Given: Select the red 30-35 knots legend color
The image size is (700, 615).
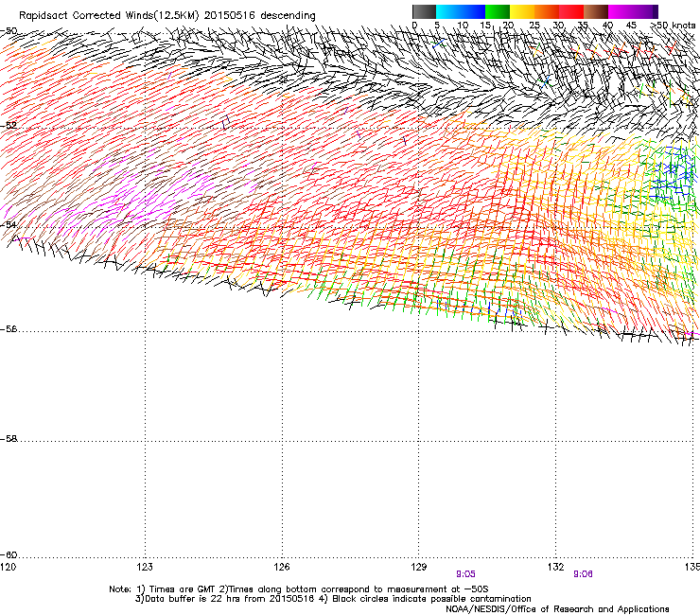Looking at the screenshot, I should tap(571, 11).
